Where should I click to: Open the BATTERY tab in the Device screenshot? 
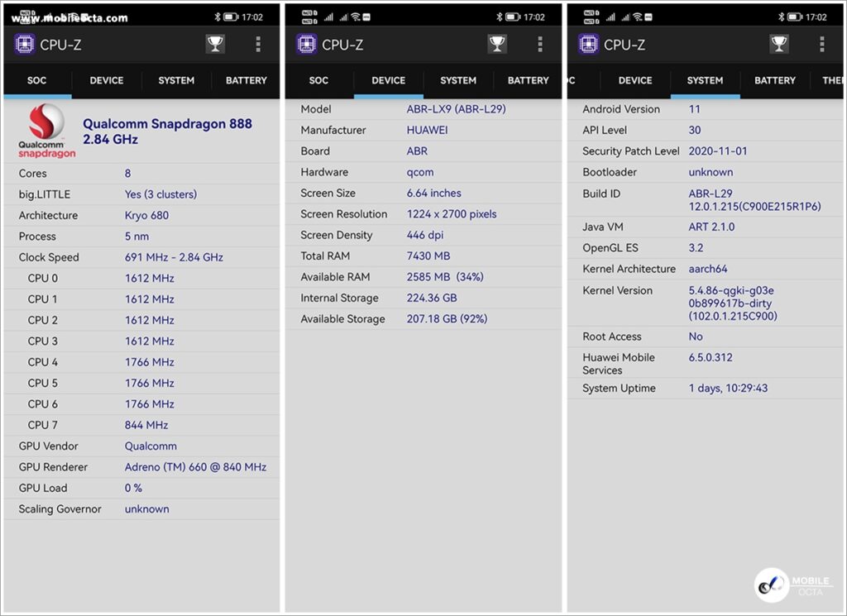(x=528, y=80)
